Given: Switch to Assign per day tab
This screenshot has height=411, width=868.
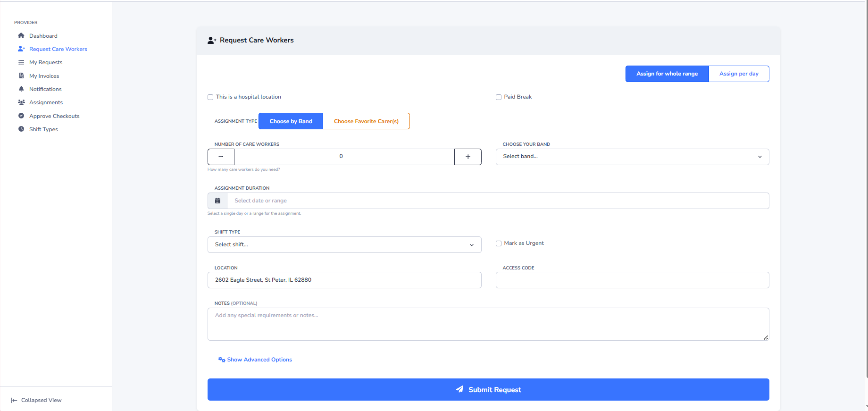Looking at the screenshot, I should (x=739, y=74).
